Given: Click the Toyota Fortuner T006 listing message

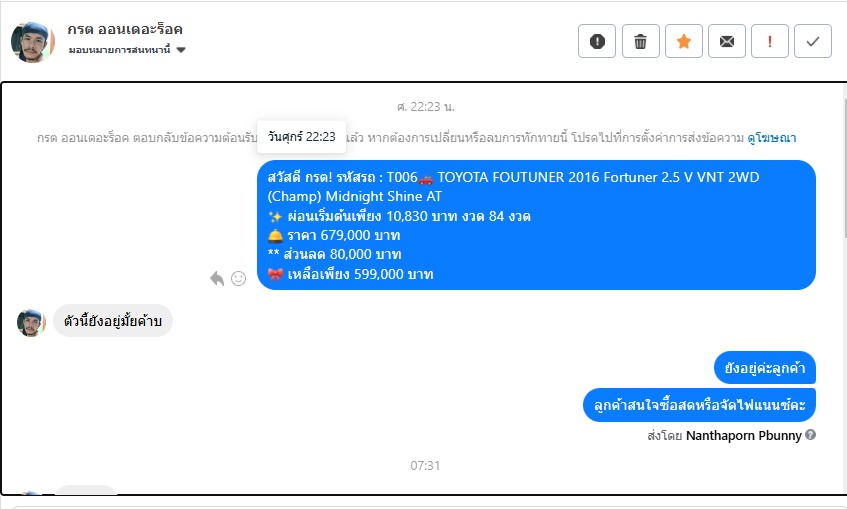Looking at the screenshot, I should pyautogui.click(x=536, y=225).
